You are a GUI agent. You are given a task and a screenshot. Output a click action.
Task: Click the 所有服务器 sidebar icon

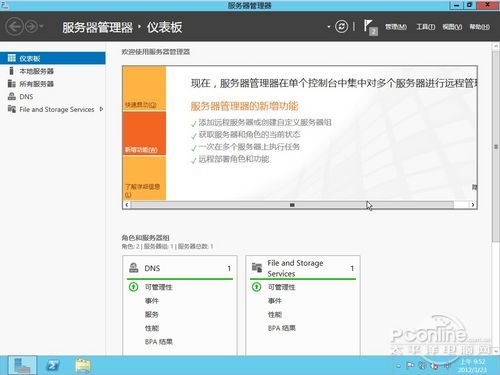click(x=12, y=84)
